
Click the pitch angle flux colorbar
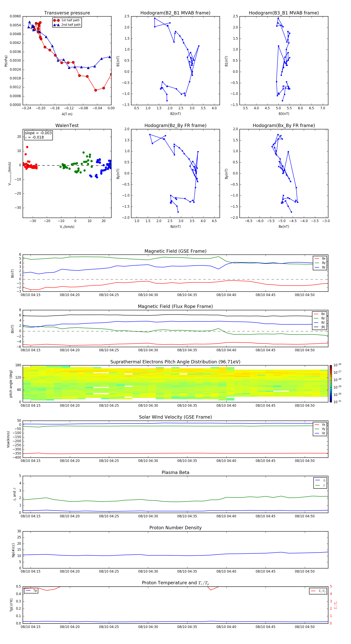tap(331, 384)
